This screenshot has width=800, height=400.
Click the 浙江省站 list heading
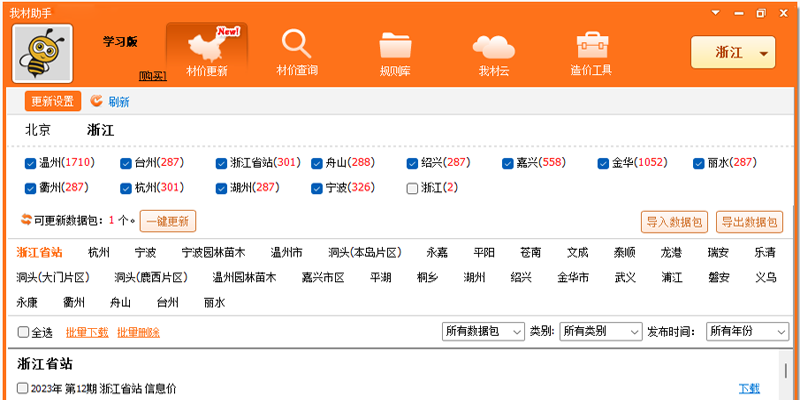tap(45, 364)
